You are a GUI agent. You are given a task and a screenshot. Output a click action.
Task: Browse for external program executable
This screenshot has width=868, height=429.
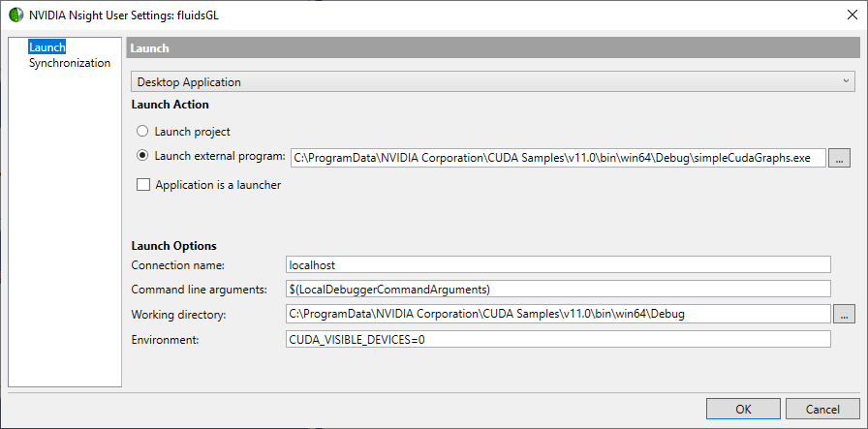coord(839,158)
